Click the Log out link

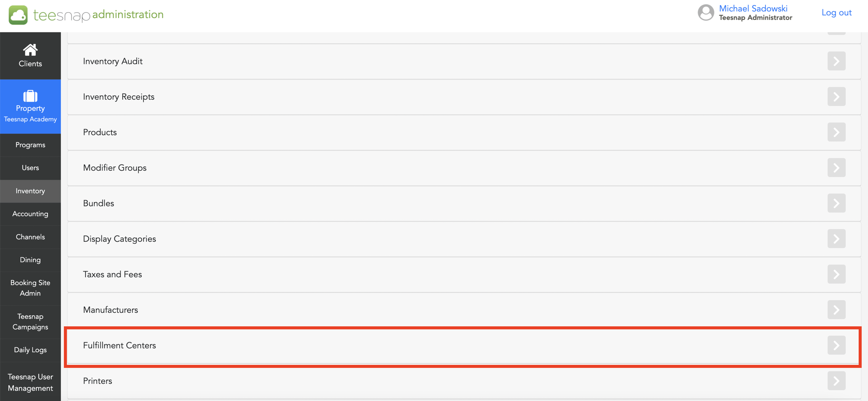click(836, 13)
